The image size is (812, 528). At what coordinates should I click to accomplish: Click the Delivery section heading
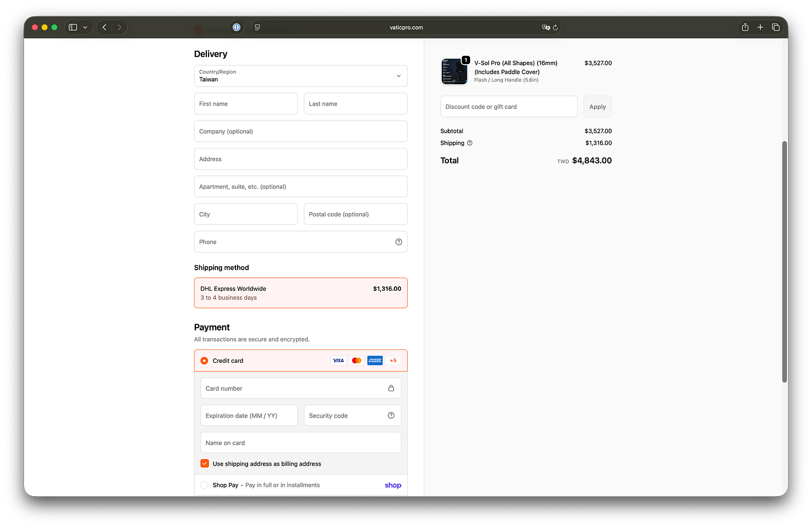211,54
